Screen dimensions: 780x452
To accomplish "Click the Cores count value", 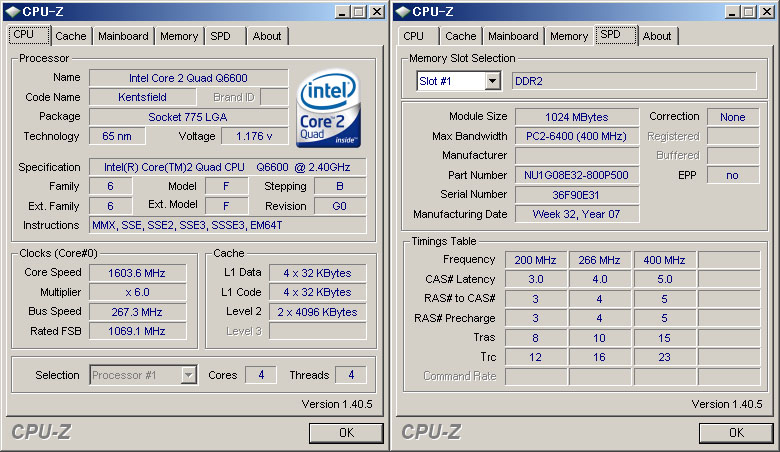I will click(261, 375).
